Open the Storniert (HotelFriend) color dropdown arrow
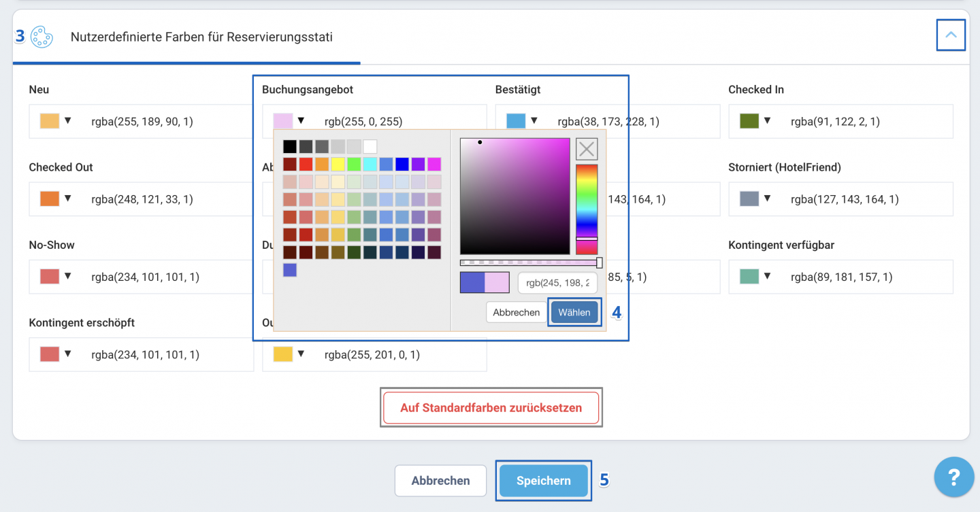The width and height of the screenshot is (980, 512). click(767, 199)
